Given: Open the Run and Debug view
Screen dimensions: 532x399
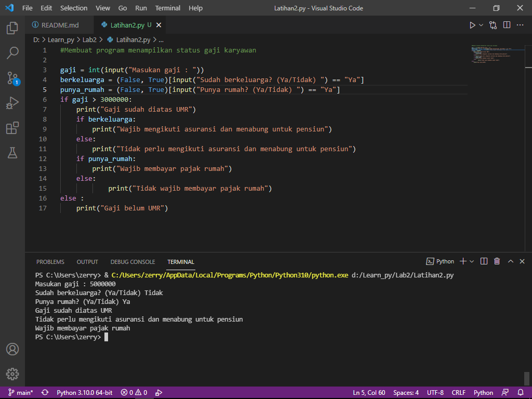Looking at the screenshot, I should point(12,103).
